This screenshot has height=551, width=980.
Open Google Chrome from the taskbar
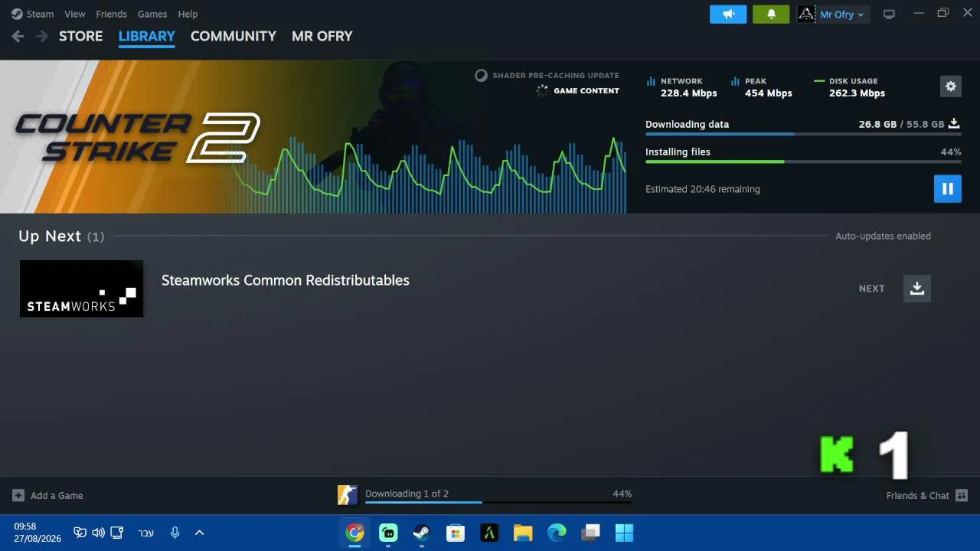354,533
